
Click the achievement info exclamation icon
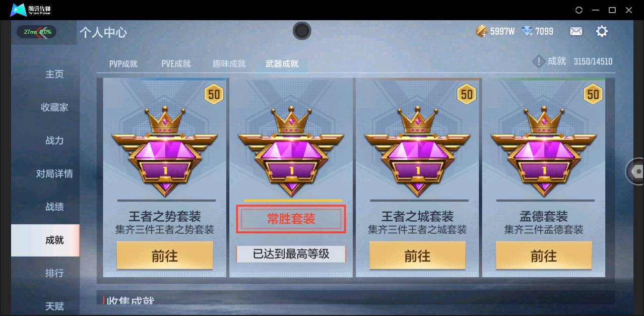coord(539,61)
